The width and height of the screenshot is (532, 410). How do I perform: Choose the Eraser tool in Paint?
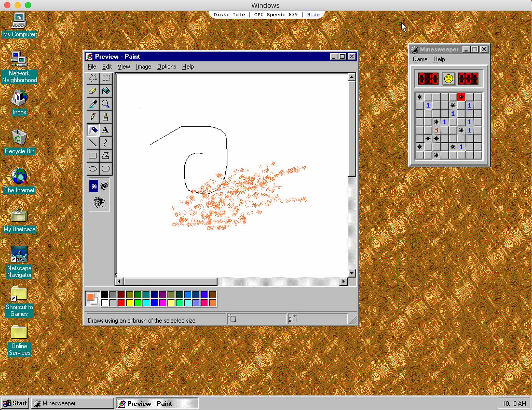tap(93, 91)
